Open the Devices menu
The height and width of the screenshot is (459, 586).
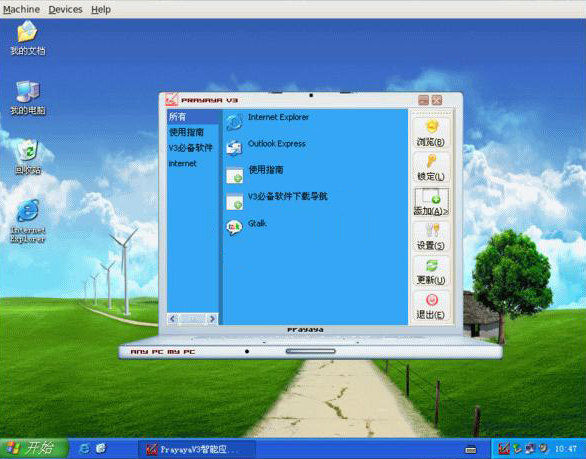tap(65, 9)
